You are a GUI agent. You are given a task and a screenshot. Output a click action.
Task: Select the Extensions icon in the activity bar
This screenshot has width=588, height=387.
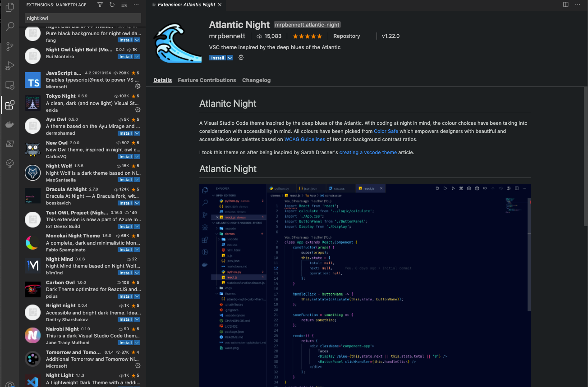9,105
